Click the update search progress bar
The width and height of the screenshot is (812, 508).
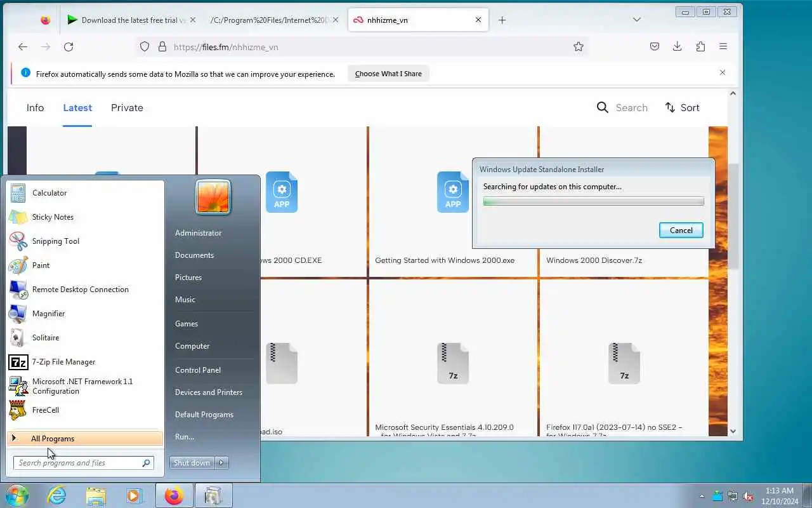(x=593, y=201)
